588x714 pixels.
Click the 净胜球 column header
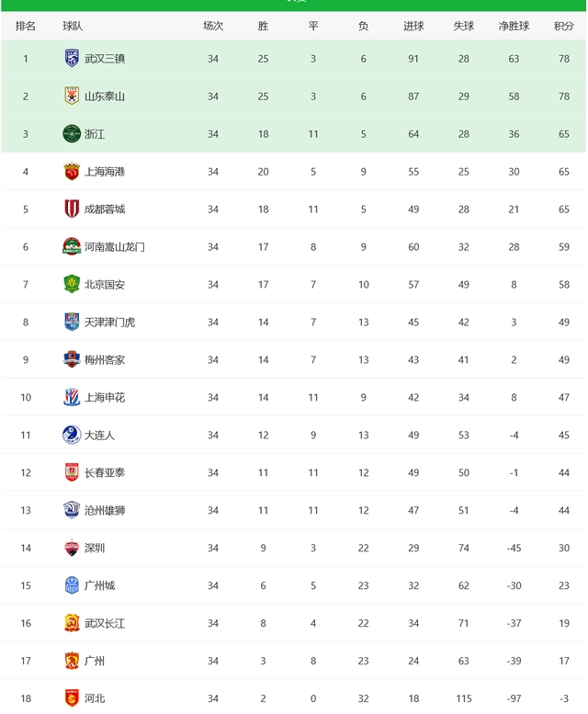tap(514, 26)
